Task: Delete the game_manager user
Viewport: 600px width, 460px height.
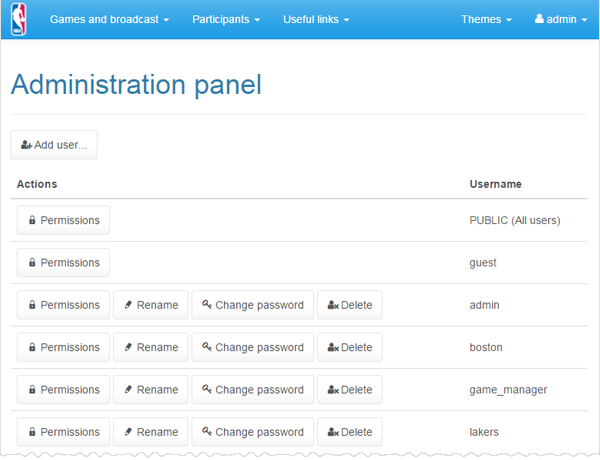Action: click(349, 390)
